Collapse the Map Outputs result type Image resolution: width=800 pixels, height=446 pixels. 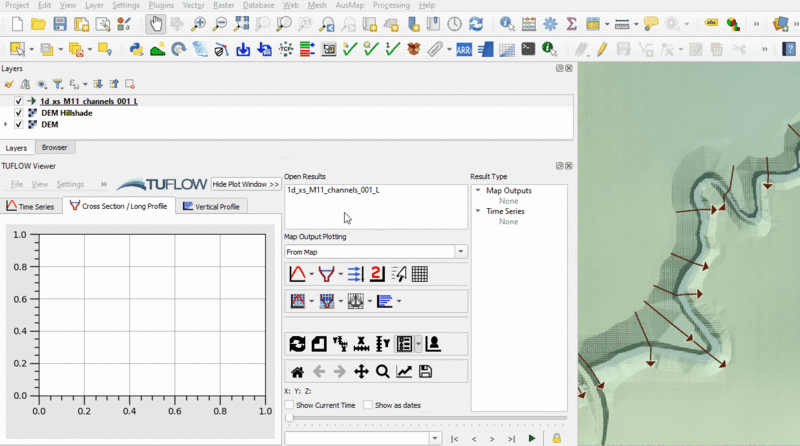coord(477,191)
